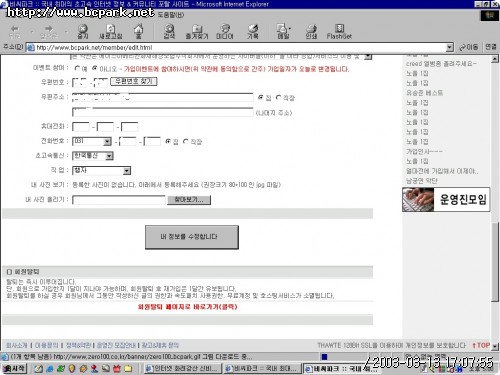Click the terms textbox scroll down arrow
500x375 pixels.
tap(368, 57)
